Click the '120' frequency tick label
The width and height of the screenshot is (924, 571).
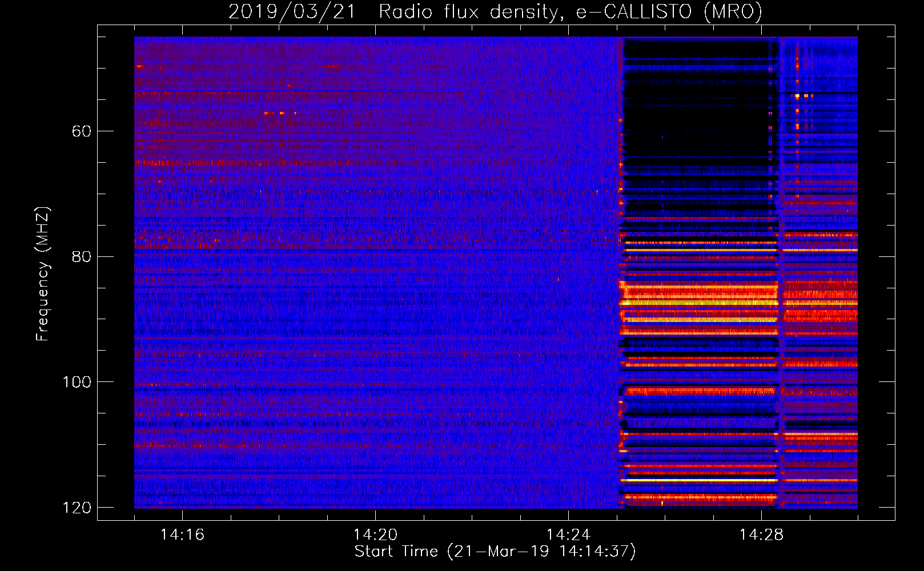[77, 508]
